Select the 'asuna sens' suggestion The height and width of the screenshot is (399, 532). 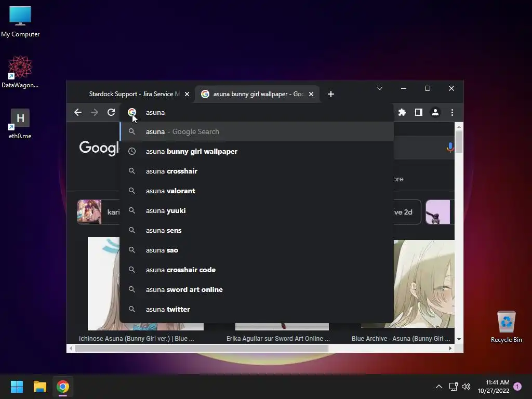point(257,230)
